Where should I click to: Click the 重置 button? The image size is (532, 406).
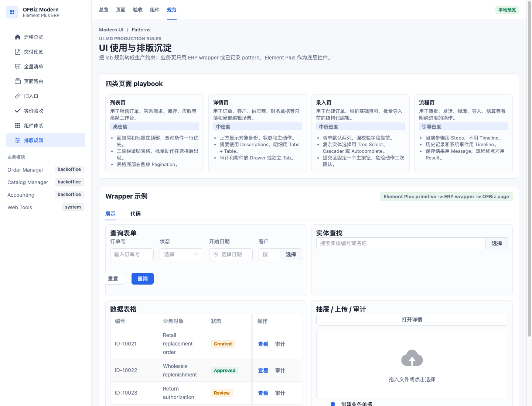click(x=115, y=279)
